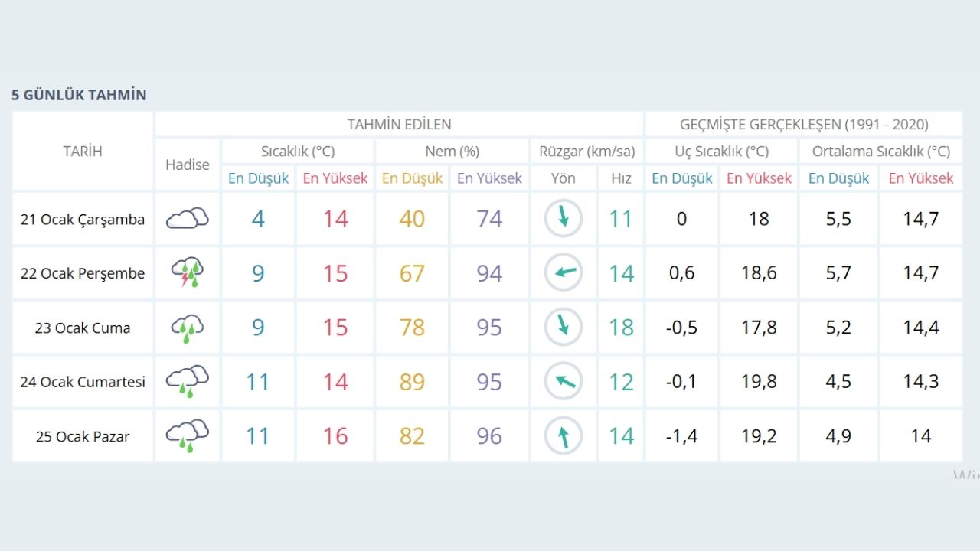Click the GEÇMİŞTE GERÇEKLEŞEN (1991 - 2020) header

[x=804, y=124]
